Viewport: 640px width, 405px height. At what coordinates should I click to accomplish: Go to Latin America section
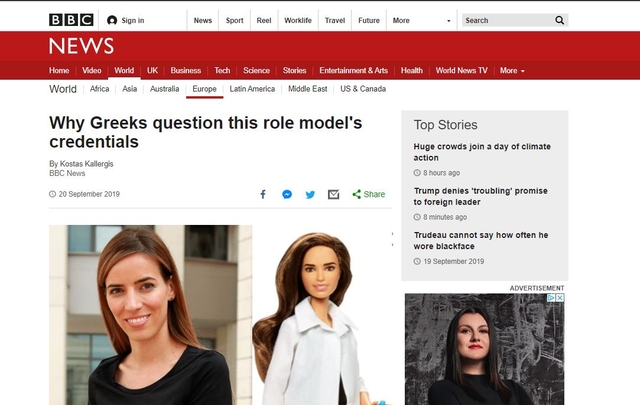(x=252, y=89)
